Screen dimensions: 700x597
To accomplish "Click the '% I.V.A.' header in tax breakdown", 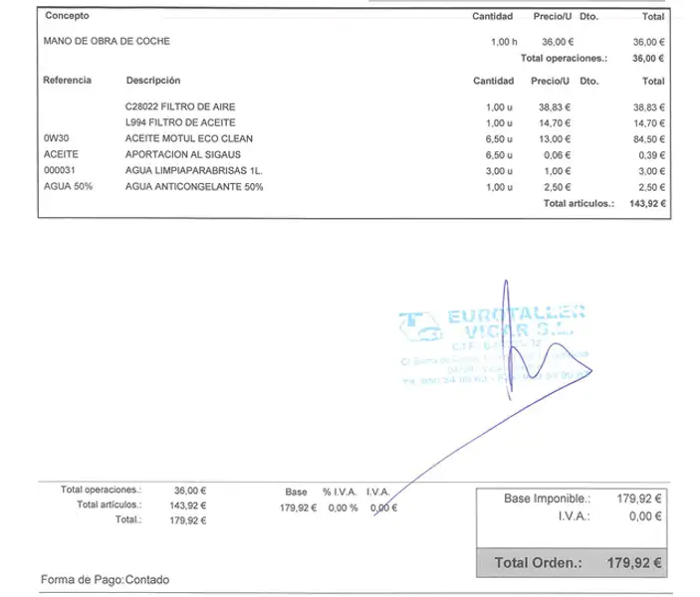I will 340,493.
